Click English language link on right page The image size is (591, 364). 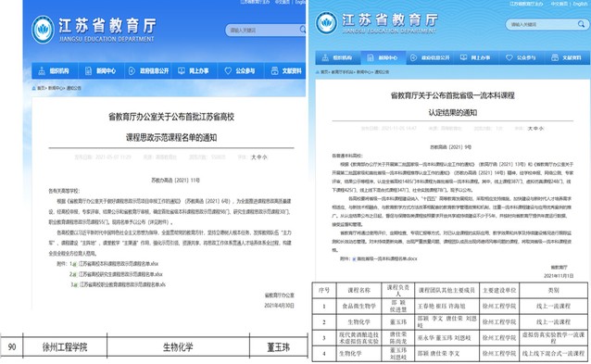tap(580, 4)
